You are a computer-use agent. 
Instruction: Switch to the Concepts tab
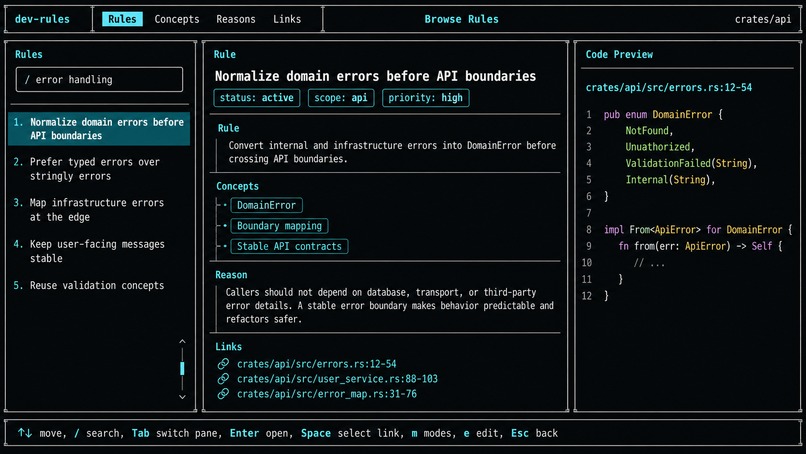(177, 19)
